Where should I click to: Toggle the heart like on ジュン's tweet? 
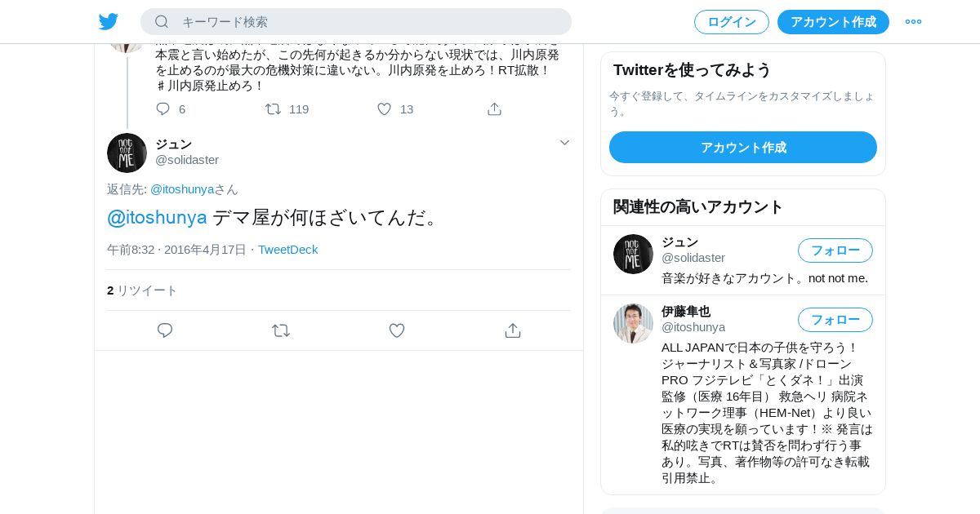[x=397, y=330]
